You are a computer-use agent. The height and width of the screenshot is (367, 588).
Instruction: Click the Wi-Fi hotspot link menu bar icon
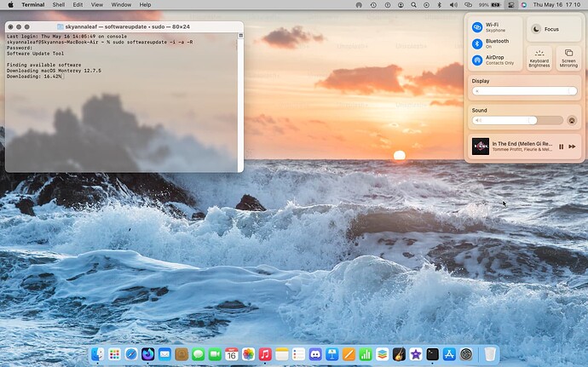click(x=468, y=5)
